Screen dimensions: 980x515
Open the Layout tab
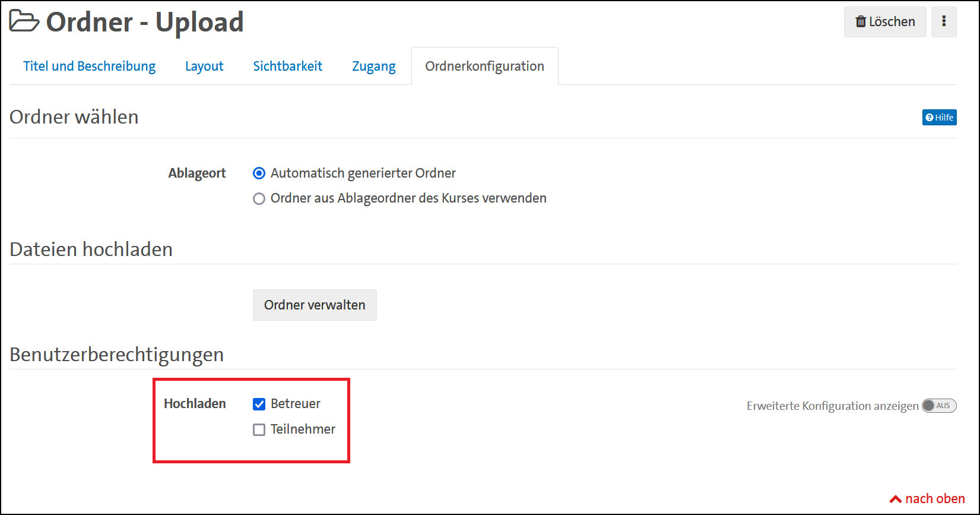pos(204,66)
